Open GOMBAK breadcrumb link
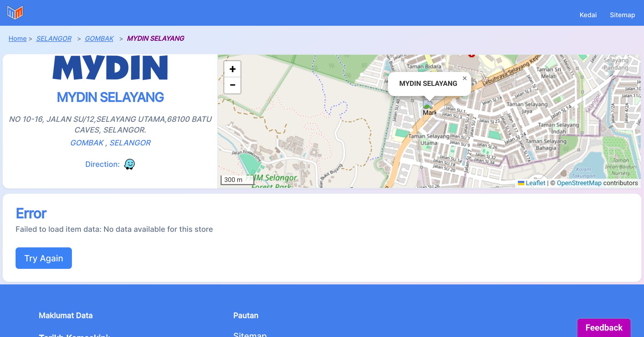Image resolution: width=644 pixels, height=337 pixels. point(99,39)
